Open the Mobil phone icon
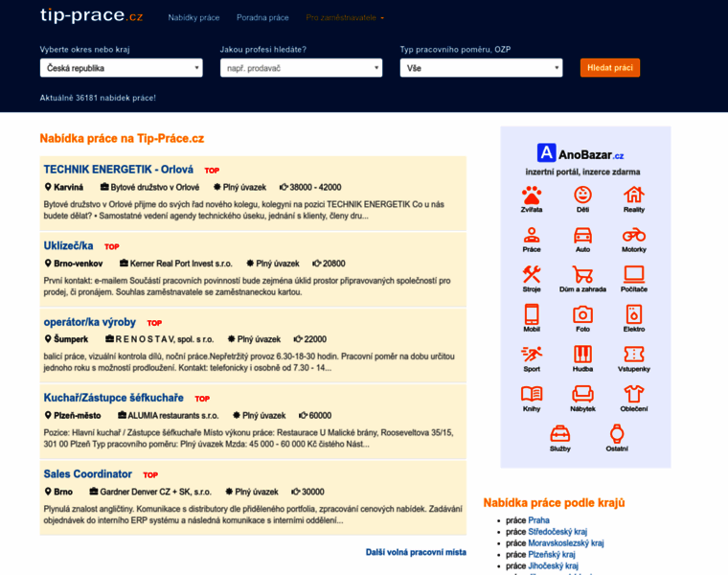The width and height of the screenshot is (728, 575). pyautogui.click(x=532, y=314)
